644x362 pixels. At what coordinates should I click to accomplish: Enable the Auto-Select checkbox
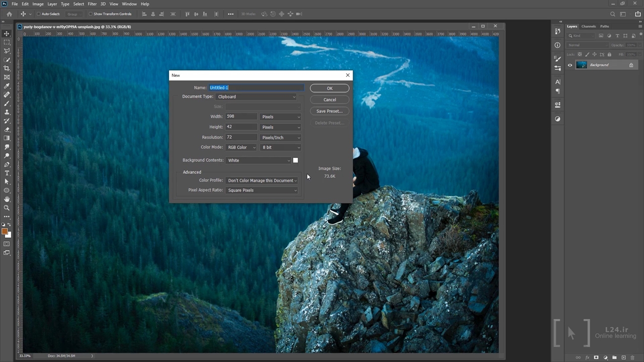point(39,14)
